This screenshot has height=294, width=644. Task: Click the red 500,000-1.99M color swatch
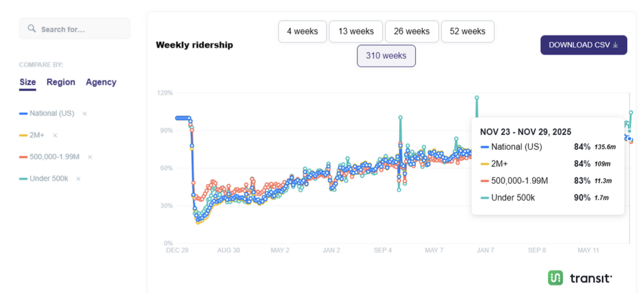(23, 157)
